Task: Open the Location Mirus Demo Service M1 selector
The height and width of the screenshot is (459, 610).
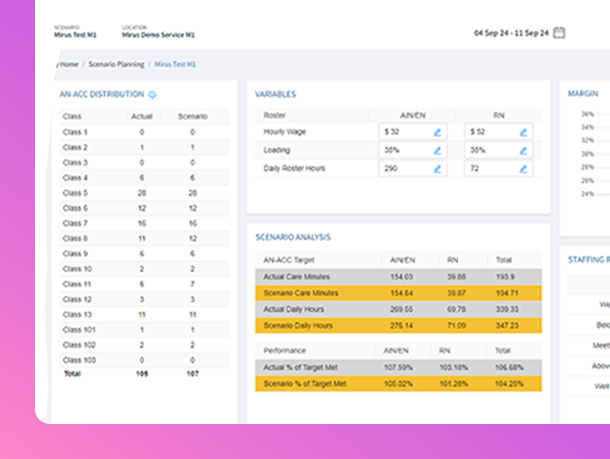Action: (158, 32)
